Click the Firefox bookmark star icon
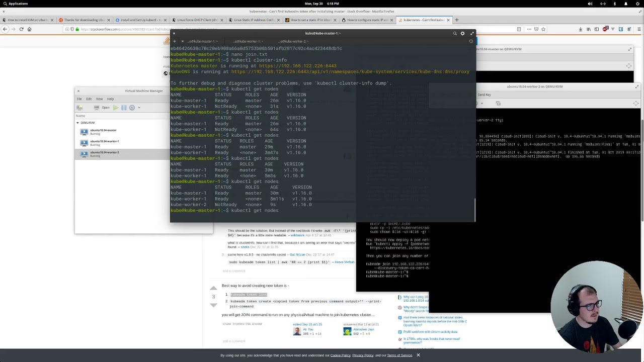The width and height of the screenshot is (644, 362). pyautogui.click(x=542, y=29)
